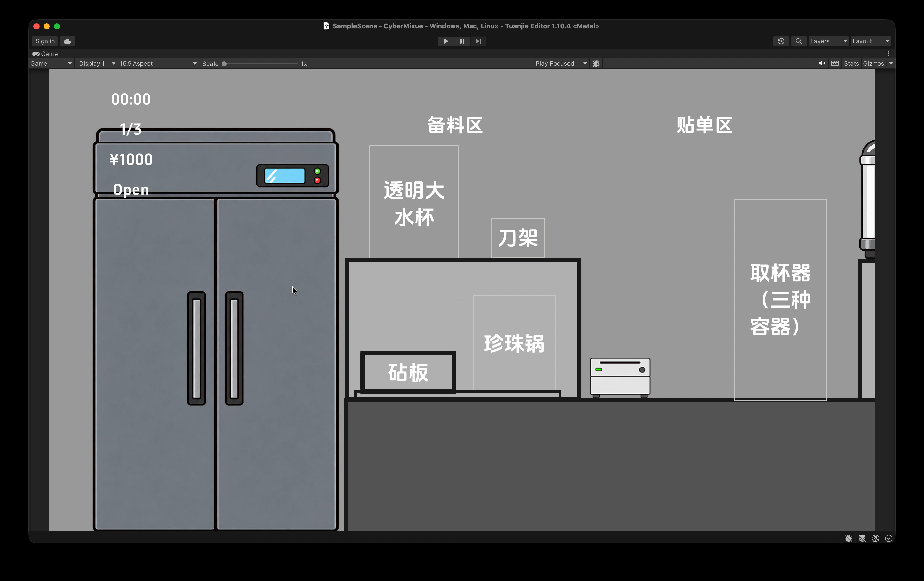Click the Step frame button
Image resolution: width=924 pixels, height=581 pixels.
pos(478,41)
